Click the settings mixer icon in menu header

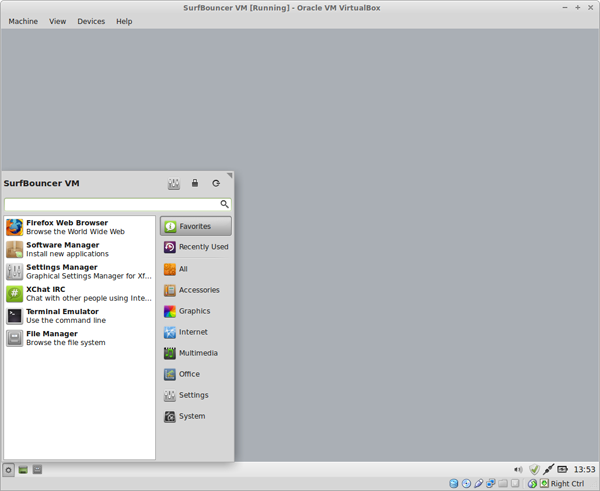pyautogui.click(x=174, y=184)
